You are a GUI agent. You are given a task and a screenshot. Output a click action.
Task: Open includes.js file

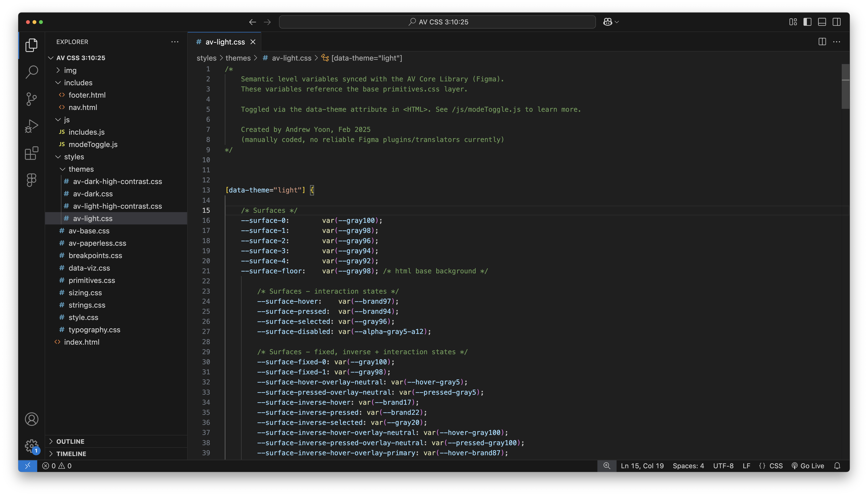[116, 132]
